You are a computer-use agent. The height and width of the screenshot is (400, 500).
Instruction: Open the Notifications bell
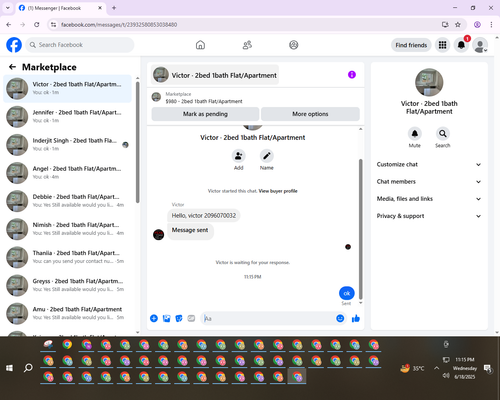461,45
